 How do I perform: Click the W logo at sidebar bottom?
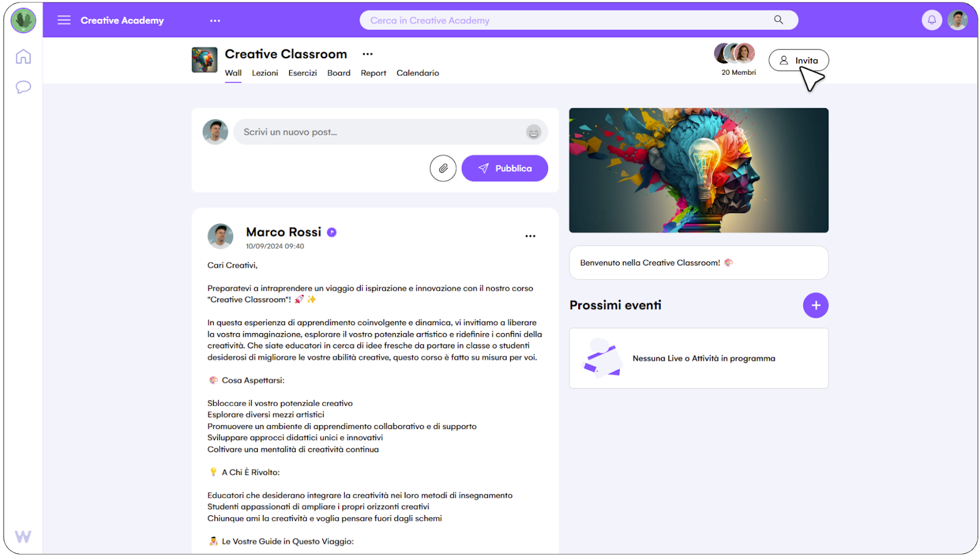click(x=23, y=537)
